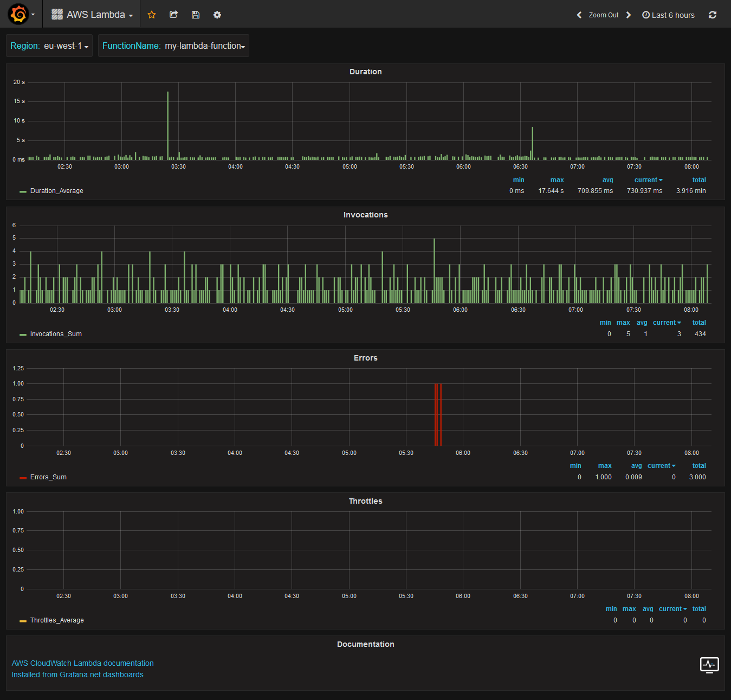Toggle the Errors_Sum legend series
The height and width of the screenshot is (700, 731).
pyautogui.click(x=48, y=477)
